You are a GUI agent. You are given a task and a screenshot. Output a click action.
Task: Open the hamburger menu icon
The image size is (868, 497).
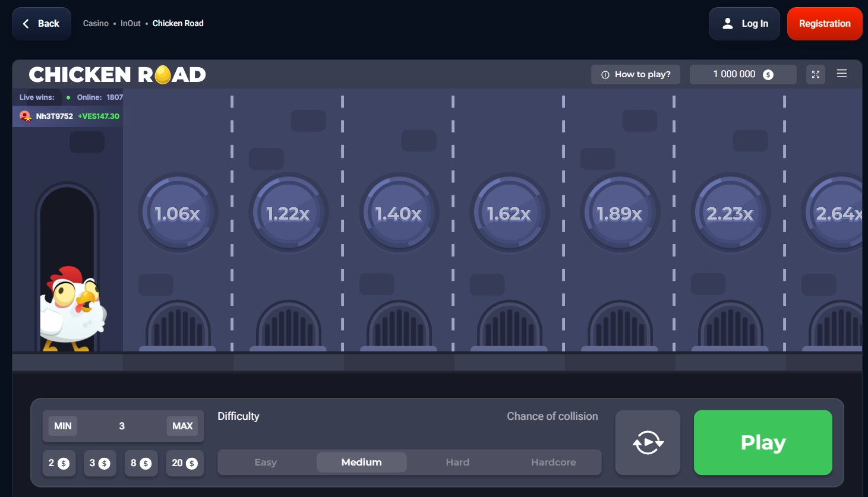click(x=841, y=74)
